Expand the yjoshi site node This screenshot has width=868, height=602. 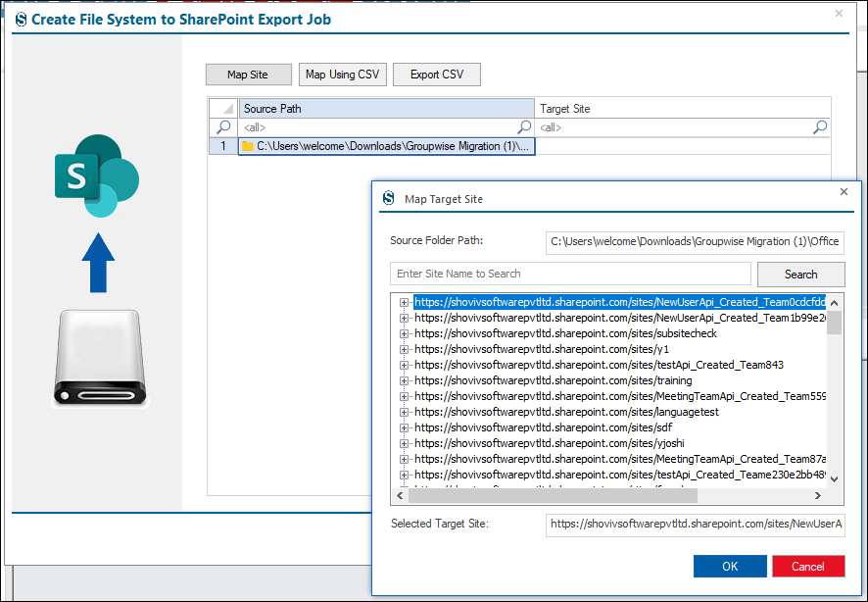pyautogui.click(x=404, y=443)
